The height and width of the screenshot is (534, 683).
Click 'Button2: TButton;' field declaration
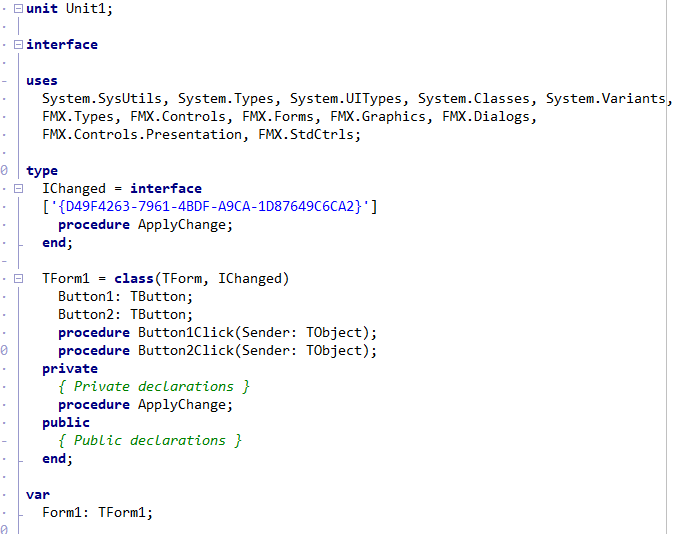[125, 314]
